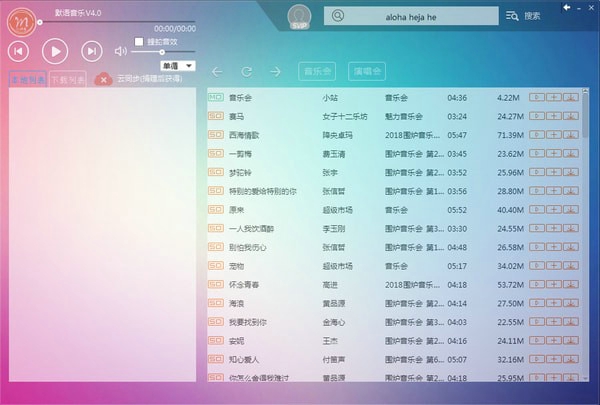
Task: Click the SVP user avatar icon
Action: [x=298, y=16]
